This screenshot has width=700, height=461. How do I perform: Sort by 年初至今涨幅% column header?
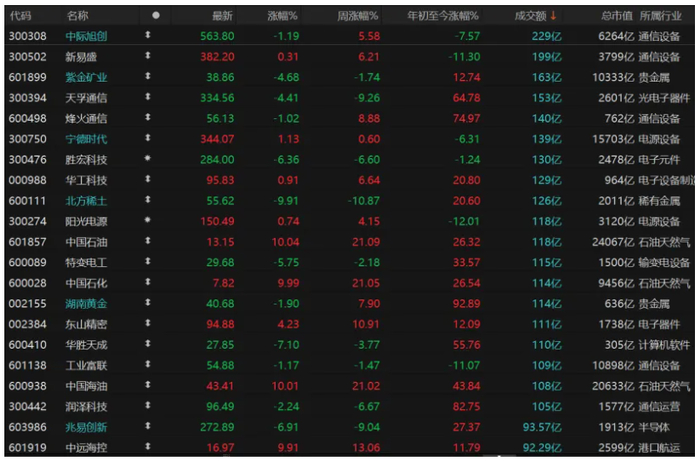coord(443,16)
